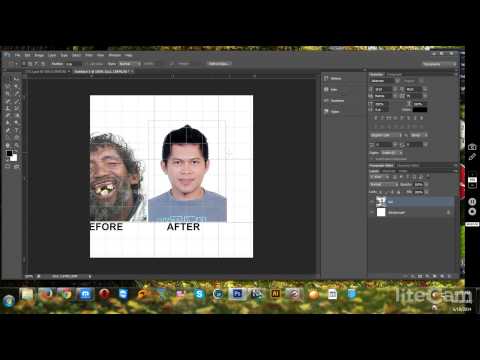Toggle visibility of the Background layer
The width and height of the screenshot is (480, 360).
[x=372, y=212]
